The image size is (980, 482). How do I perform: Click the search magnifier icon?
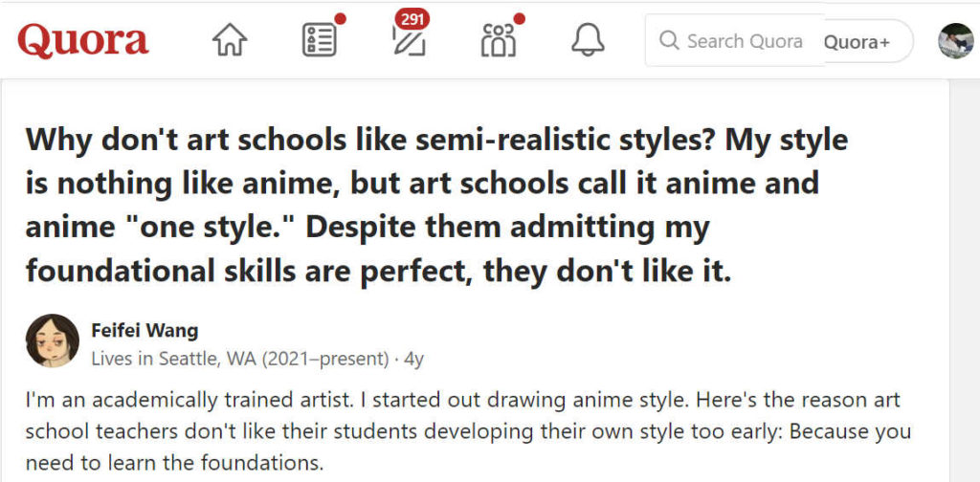pos(669,41)
